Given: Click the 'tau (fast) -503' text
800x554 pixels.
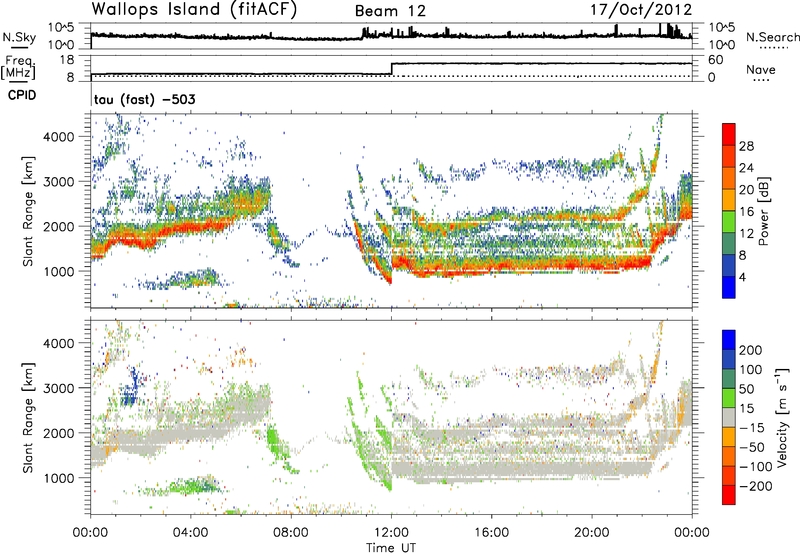Looking at the screenshot, I should click(144, 99).
